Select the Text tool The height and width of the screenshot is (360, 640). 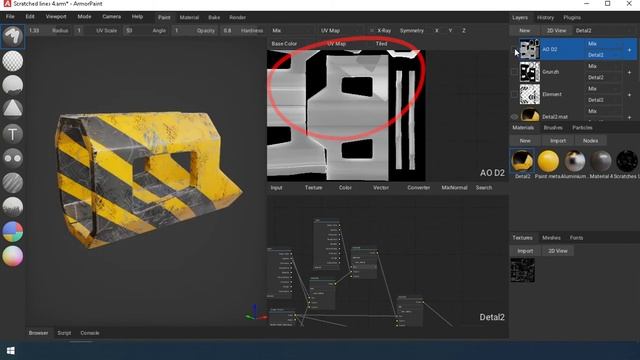click(13, 134)
